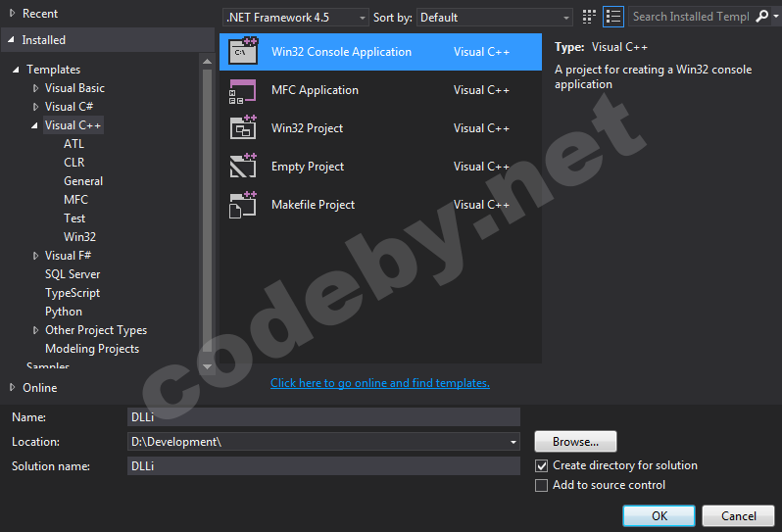Select the ATL category
The width and height of the screenshot is (782, 532).
(x=73, y=144)
